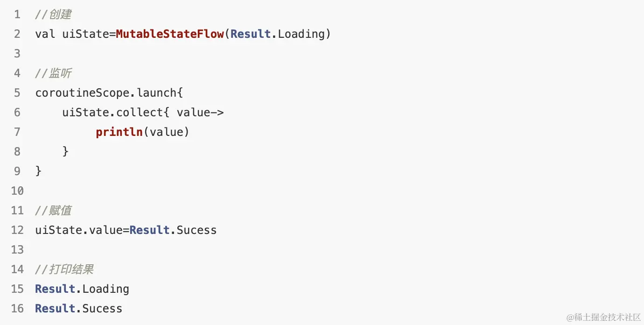Click the closing brace on line 8
The height and width of the screenshot is (325, 644).
[x=66, y=151]
